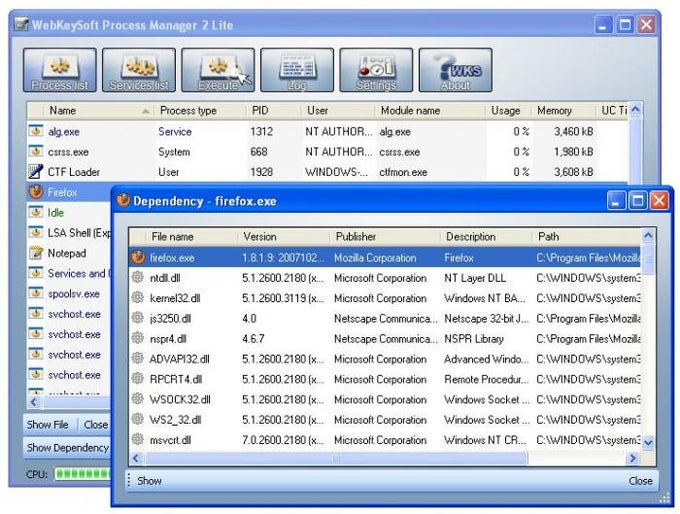This screenshot has width=680, height=514.
Task: Sort processes by User column header
Action: pyautogui.click(x=338, y=111)
